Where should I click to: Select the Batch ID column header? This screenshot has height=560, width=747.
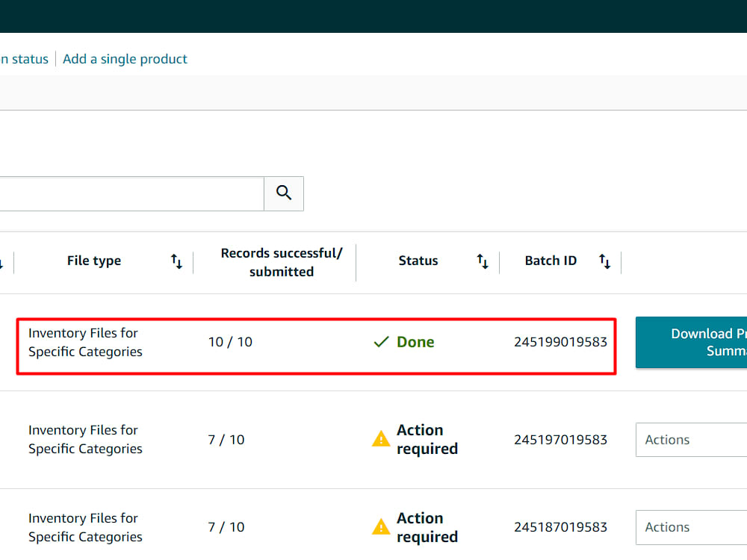551,261
